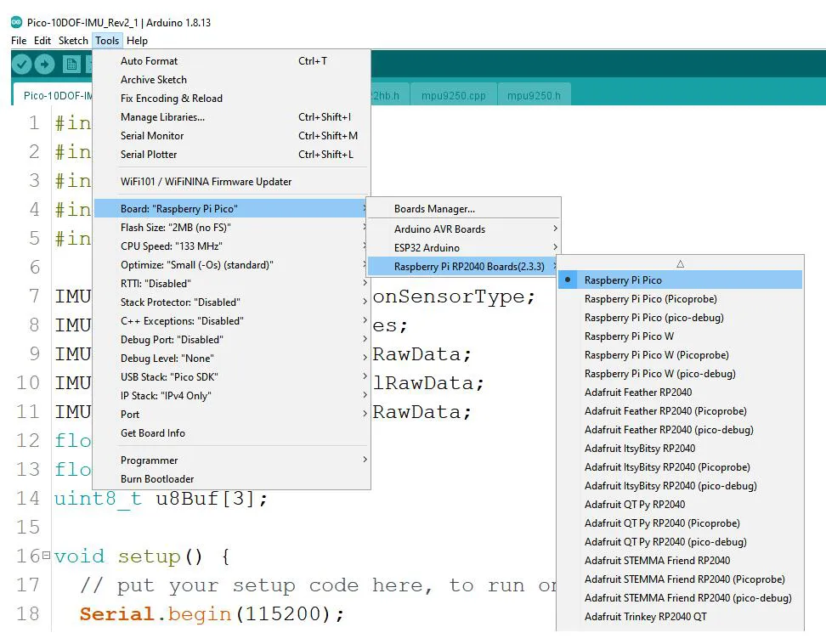
Task: Click code text 'Serial.begin(115200);'
Action: pyautogui.click(x=212, y=614)
